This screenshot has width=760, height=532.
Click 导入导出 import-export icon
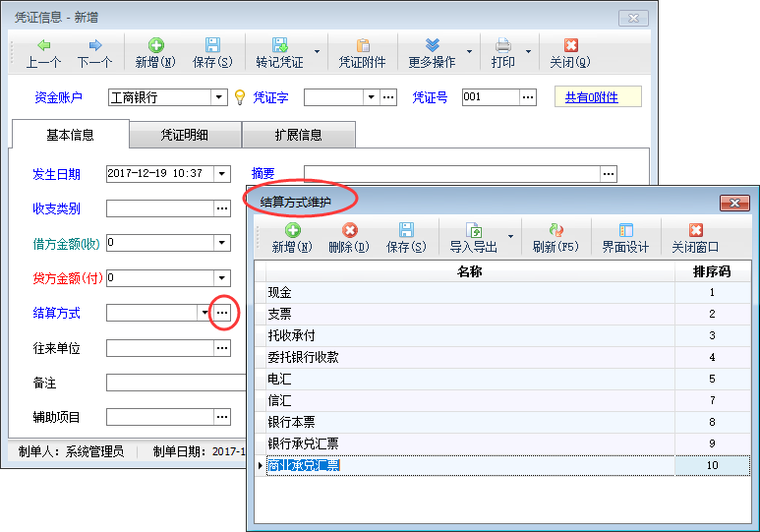[x=474, y=230]
